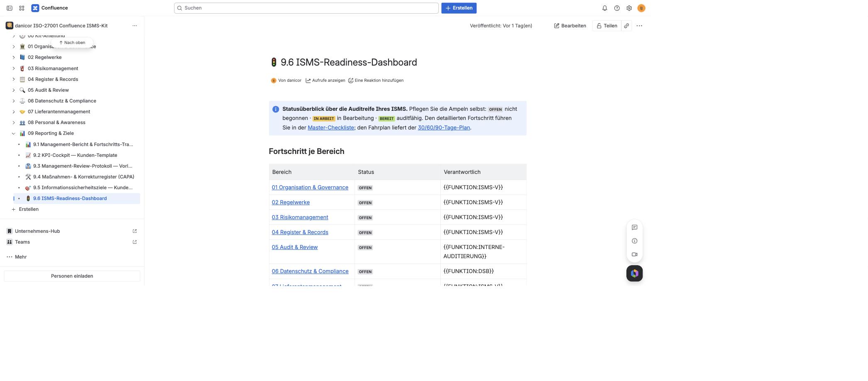Open the app switcher grid icon
The height and width of the screenshot is (381, 868).
[x=22, y=8]
